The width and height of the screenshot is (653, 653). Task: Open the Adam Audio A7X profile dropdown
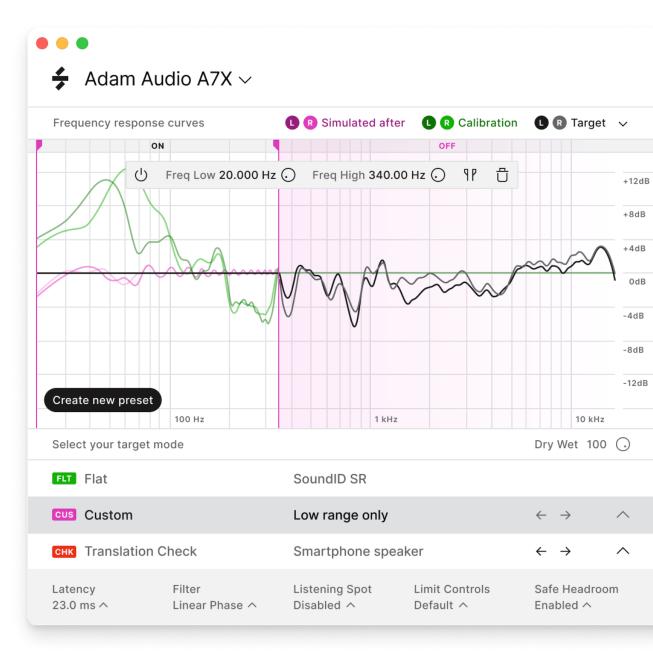pos(244,79)
